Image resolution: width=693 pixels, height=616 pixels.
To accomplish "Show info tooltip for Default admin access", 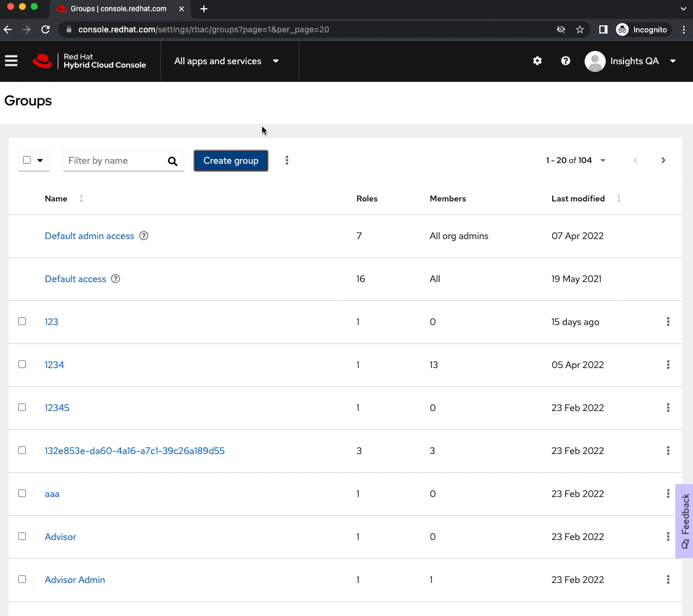I will click(x=144, y=236).
